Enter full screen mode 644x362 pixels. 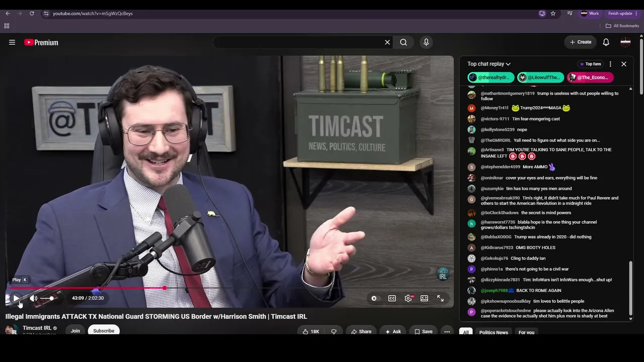(x=440, y=298)
